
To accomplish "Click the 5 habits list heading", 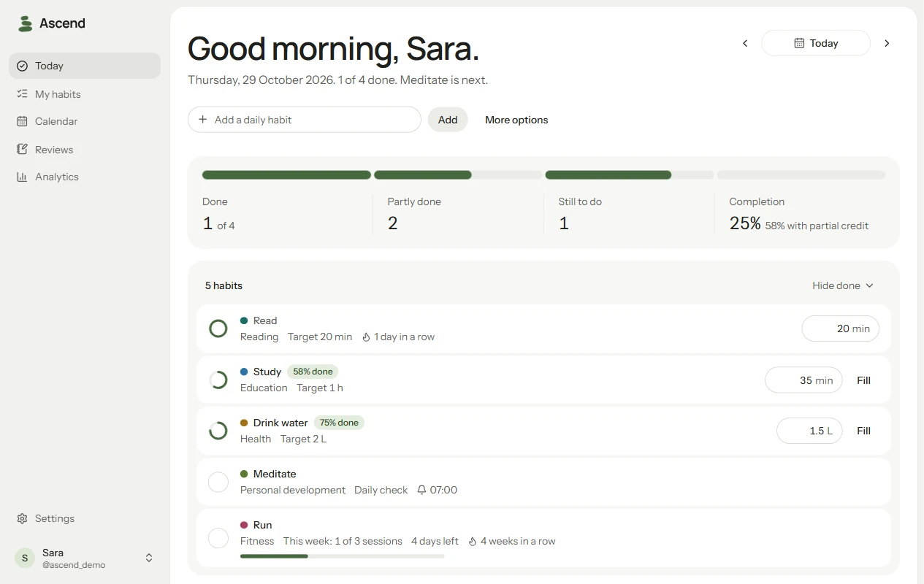I will tap(224, 285).
